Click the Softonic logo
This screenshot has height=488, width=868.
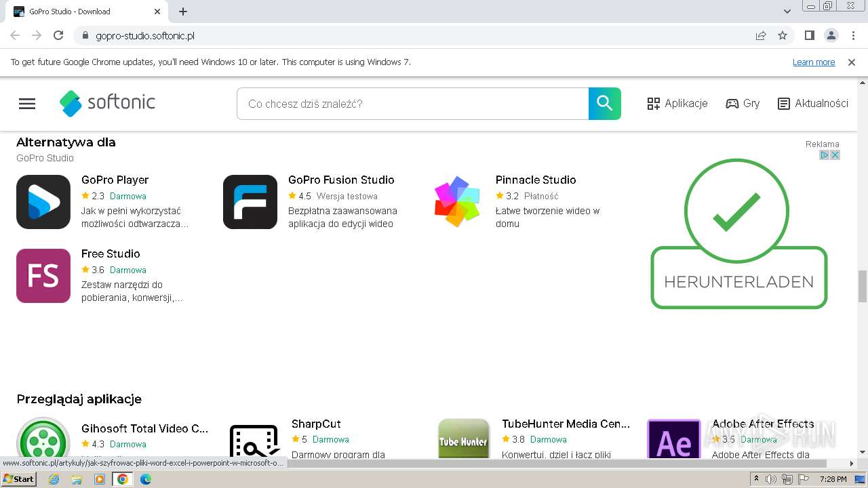pyautogui.click(x=107, y=103)
